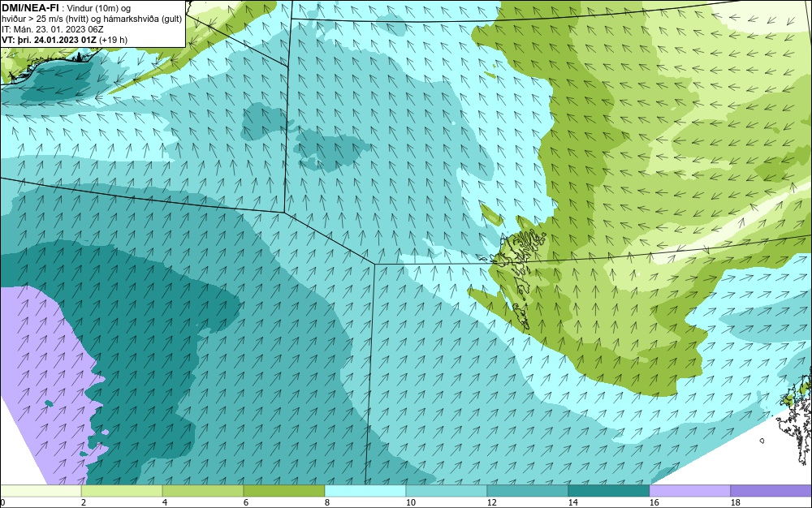Click the legend value "18"

coord(736,502)
